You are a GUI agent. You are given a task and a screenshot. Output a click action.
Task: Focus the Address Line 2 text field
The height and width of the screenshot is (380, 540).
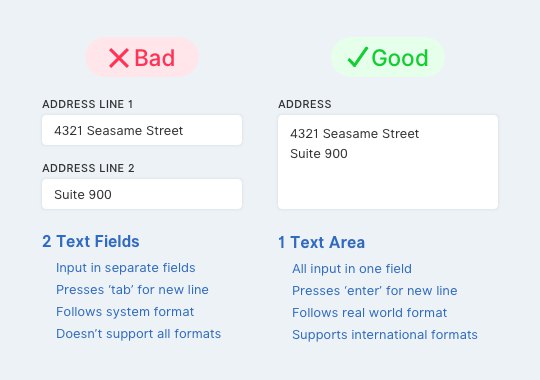[142, 194]
